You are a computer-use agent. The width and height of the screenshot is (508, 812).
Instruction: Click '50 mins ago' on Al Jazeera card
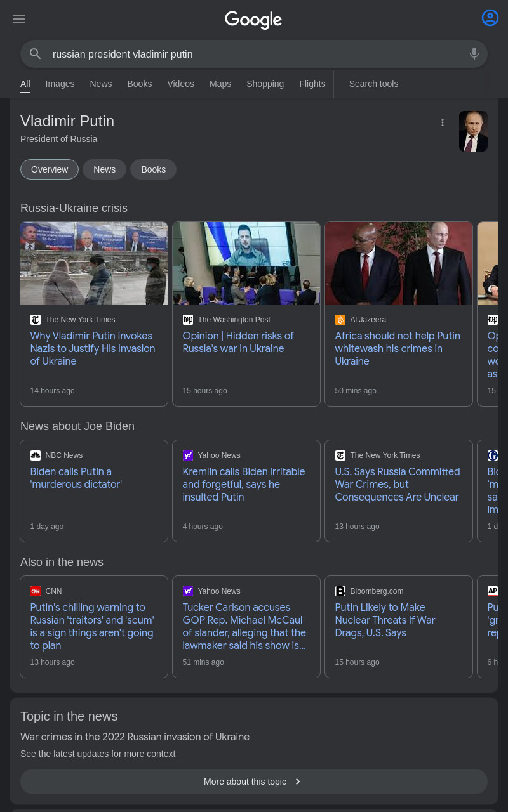tap(356, 391)
